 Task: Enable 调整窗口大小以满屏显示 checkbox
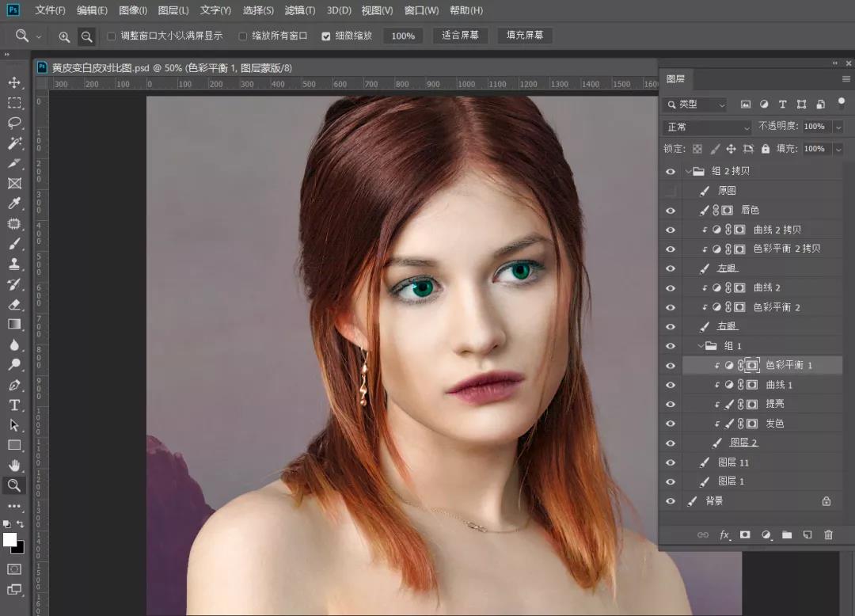pyautogui.click(x=112, y=36)
